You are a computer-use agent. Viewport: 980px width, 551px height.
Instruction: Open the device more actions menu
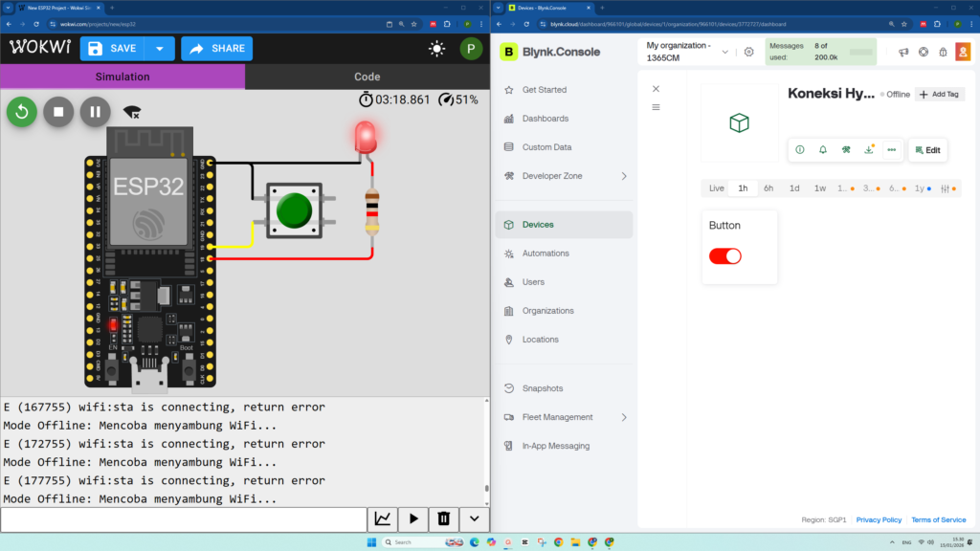click(891, 150)
